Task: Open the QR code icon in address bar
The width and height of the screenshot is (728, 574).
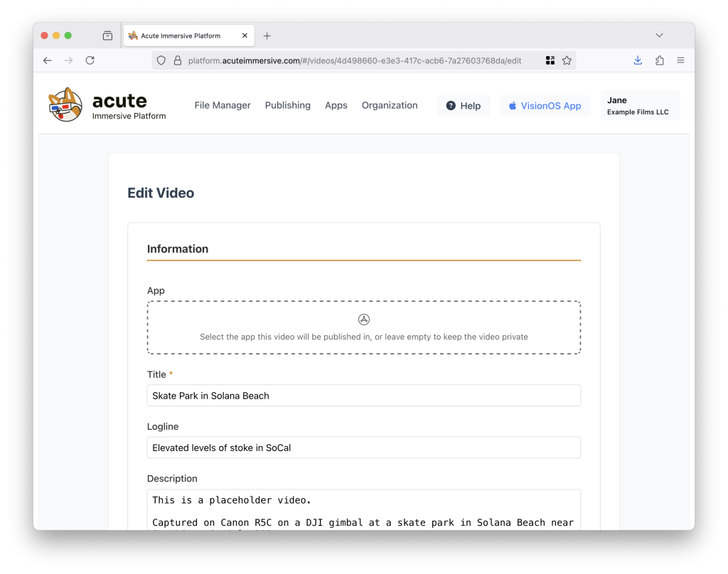Action: [550, 60]
